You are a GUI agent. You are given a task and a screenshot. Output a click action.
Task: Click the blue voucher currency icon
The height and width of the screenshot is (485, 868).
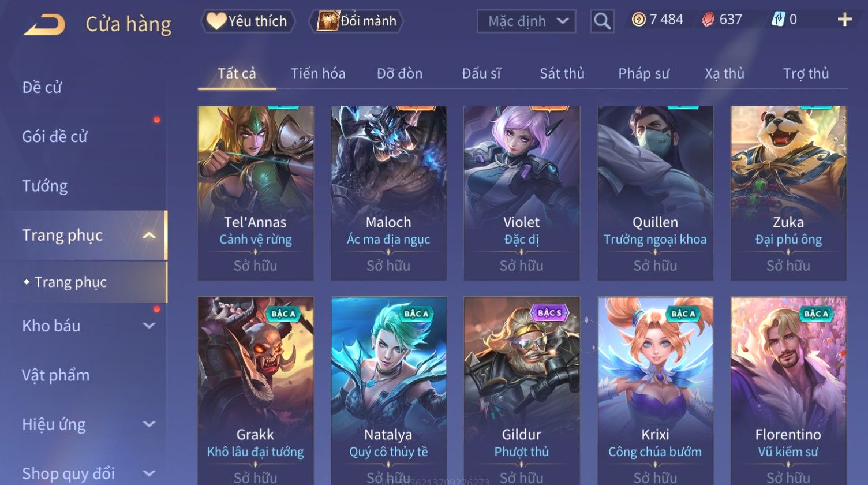tap(778, 20)
